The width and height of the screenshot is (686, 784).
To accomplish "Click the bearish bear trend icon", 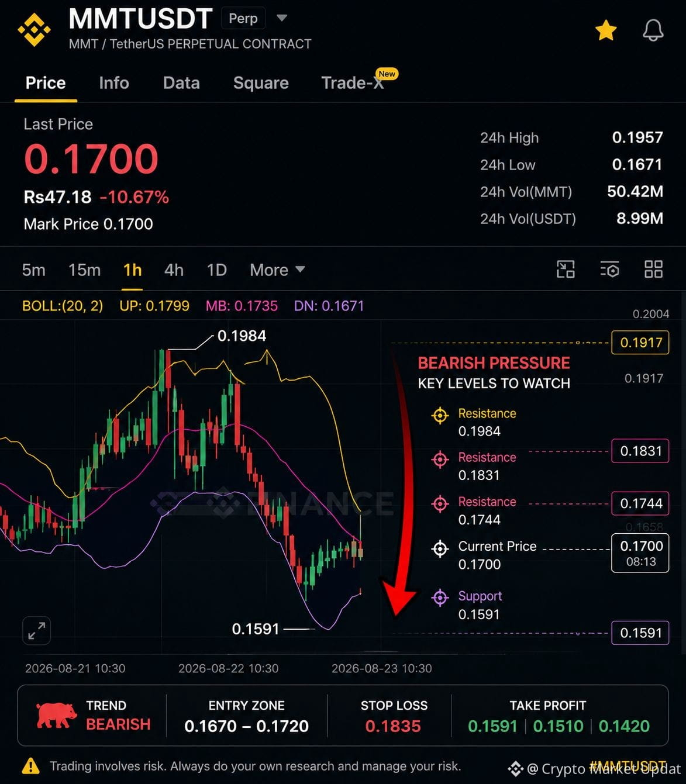I will click(x=56, y=715).
